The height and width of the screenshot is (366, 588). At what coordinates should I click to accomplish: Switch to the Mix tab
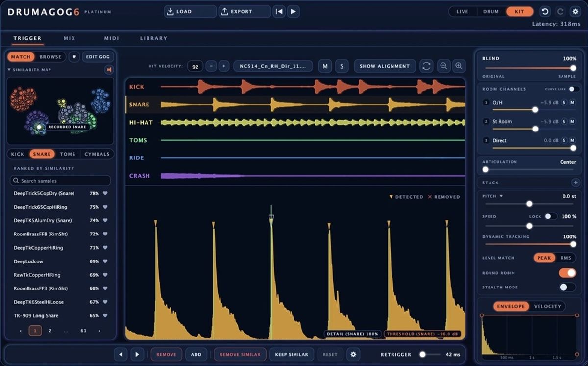pyautogui.click(x=70, y=38)
